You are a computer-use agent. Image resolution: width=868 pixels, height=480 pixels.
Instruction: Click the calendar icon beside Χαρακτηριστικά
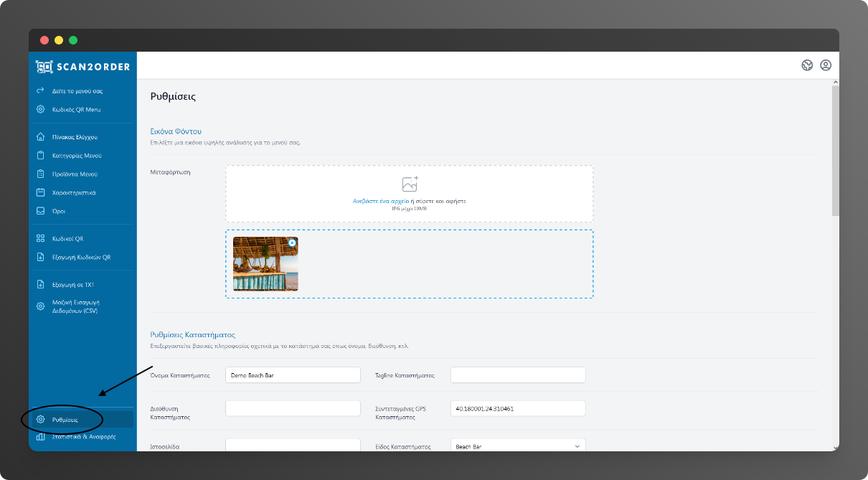41,193
